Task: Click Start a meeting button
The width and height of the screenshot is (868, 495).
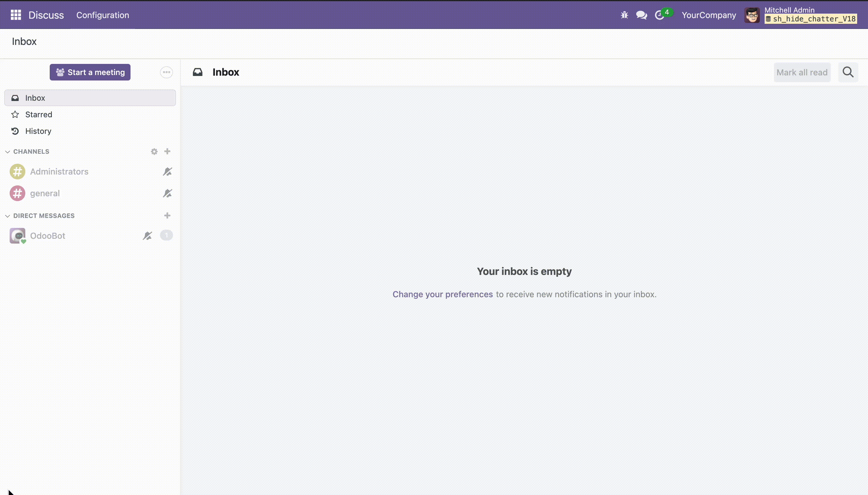Action: [90, 72]
